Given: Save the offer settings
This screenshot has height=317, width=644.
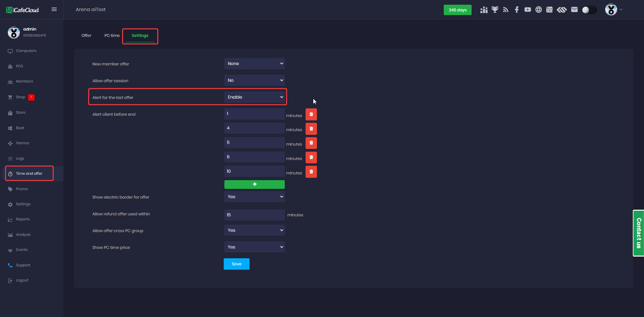Looking at the screenshot, I should tap(236, 264).
